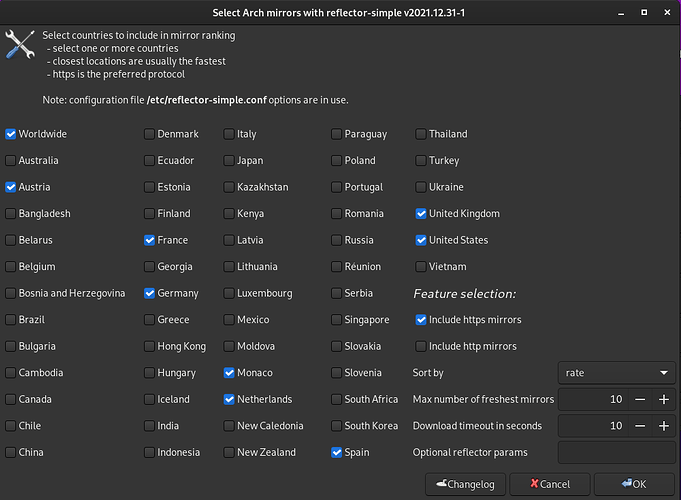
Task: Click the wrench and screwdriver icon
Action: click(x=20, y=45)
